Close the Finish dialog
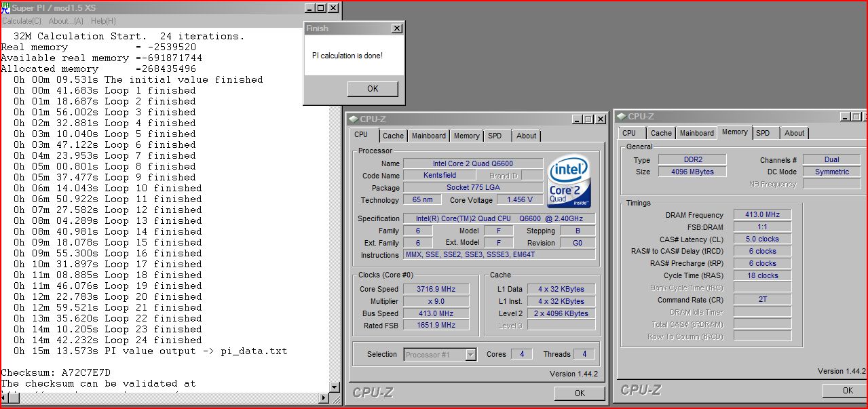The height and width of the screenshot is (409, 868). [397, 28]
